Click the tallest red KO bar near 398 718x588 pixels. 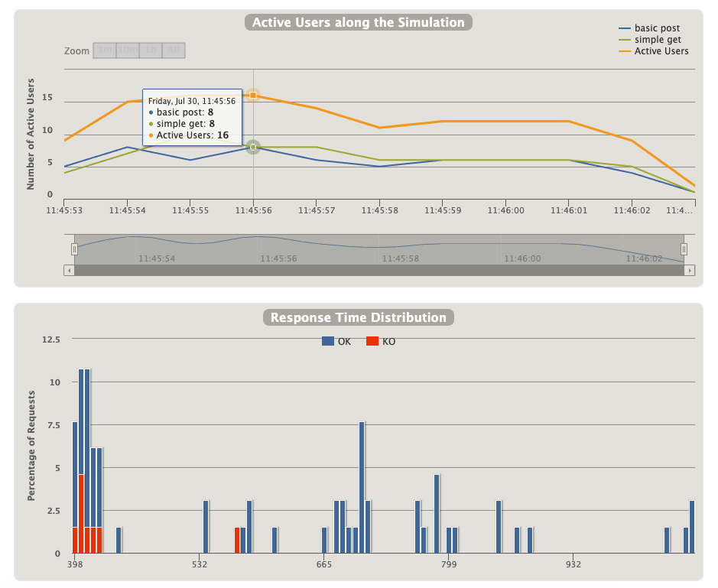[x=81, y=514]
